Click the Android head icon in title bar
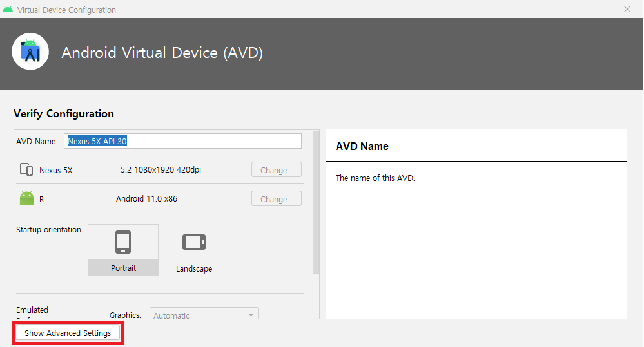Viewport: 644px width, 347px height. tap(7, 10)
